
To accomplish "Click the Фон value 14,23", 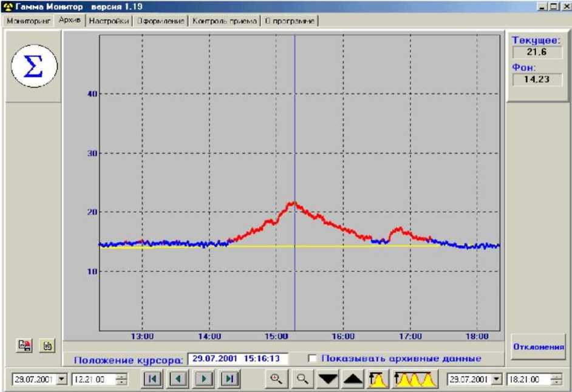I will [537, 79].
